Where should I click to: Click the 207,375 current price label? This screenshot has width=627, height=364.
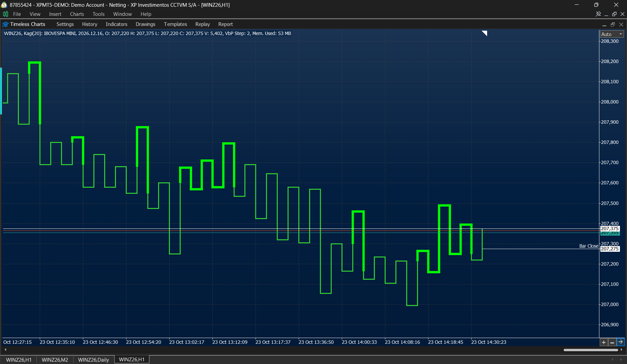[610, 229]
